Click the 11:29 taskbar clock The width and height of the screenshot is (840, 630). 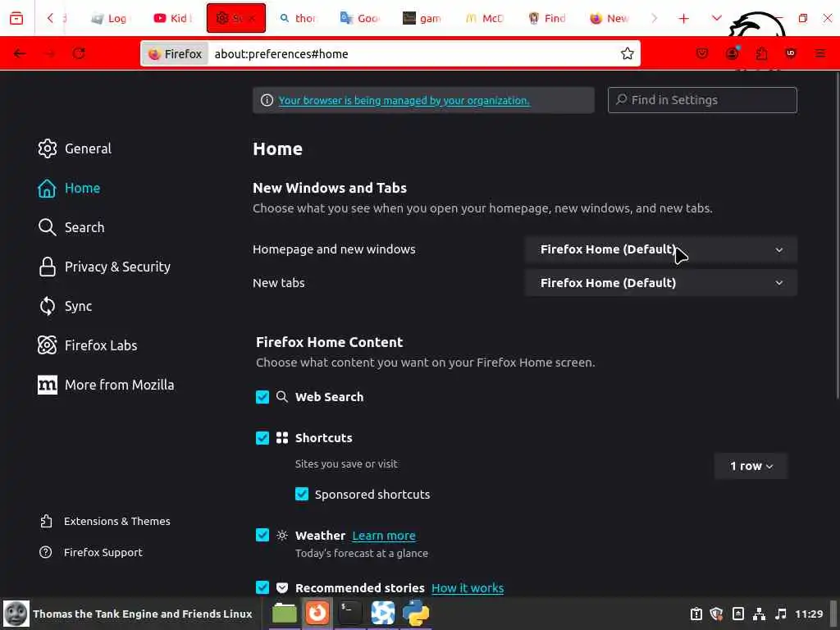coord(809,614)
